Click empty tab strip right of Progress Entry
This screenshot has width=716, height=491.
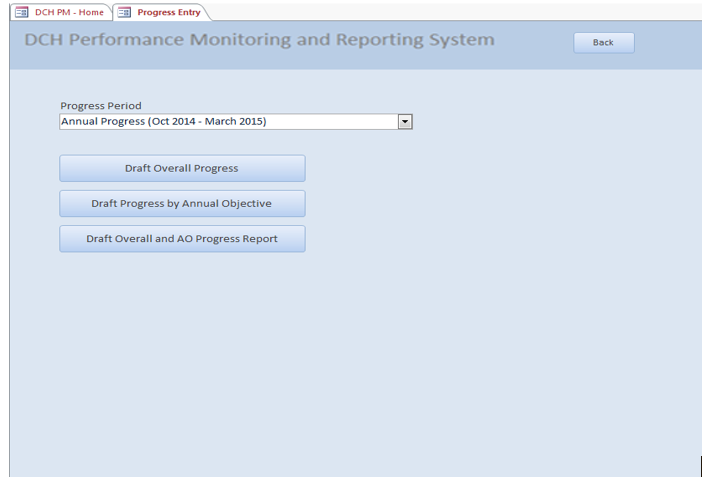click(450, 12)
